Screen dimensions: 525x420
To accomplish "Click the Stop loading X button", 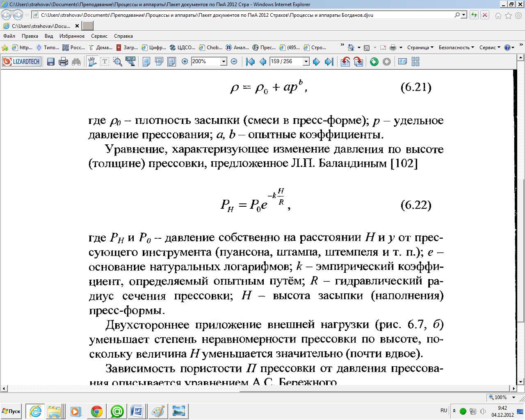I will tap(485, 15).
